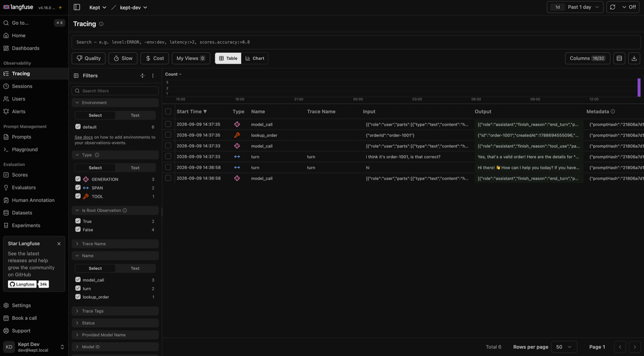Click the version update arrow icon
Screen dimensions: 644x356
[60, 8]
